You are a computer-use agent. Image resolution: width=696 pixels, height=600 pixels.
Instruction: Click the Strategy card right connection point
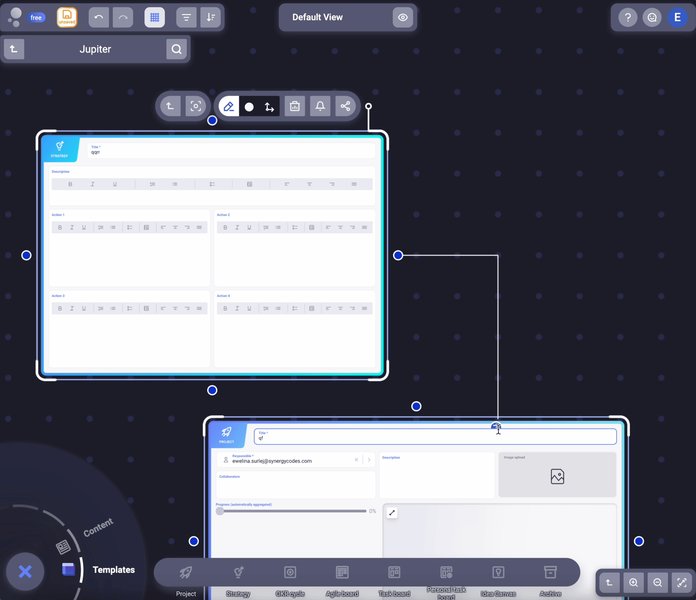tap(398, 255)
